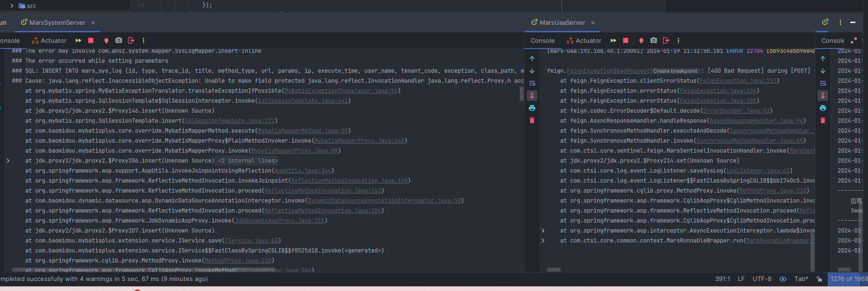Rerun MarsUaaServer with green double-arrow
Image resolution: width=868 pixels, height=291 pixels.
[x=613, y=40]
